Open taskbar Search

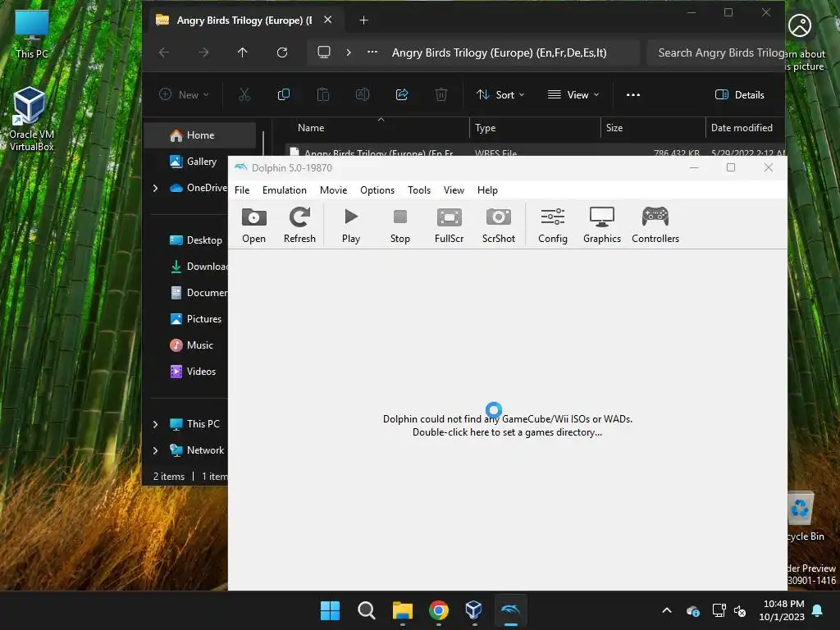tap(367, 610)
